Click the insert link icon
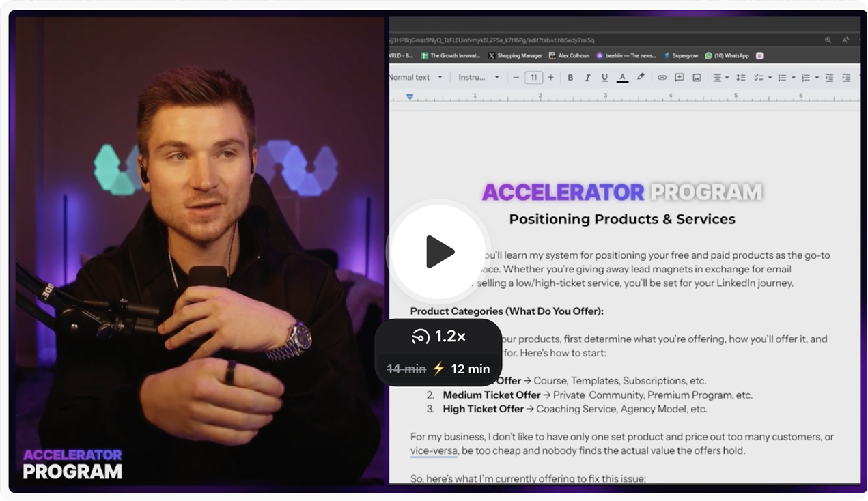This screenshot has width=868, height=501. point(662,78)
